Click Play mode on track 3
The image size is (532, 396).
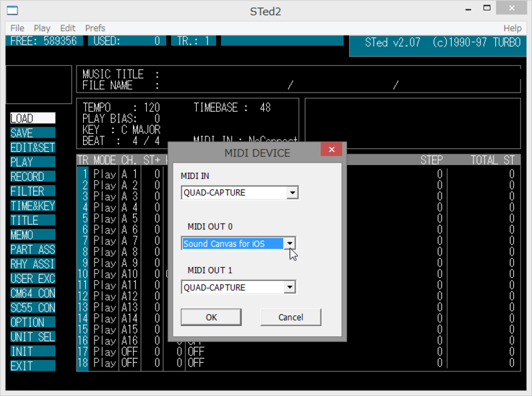(104, 196)
